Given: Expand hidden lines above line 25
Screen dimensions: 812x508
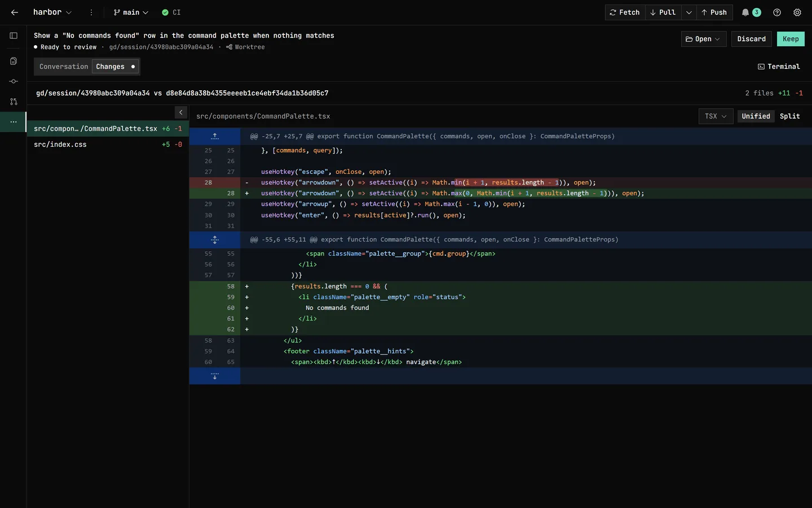Looking at the screenshot, I should tap(215, 136).
